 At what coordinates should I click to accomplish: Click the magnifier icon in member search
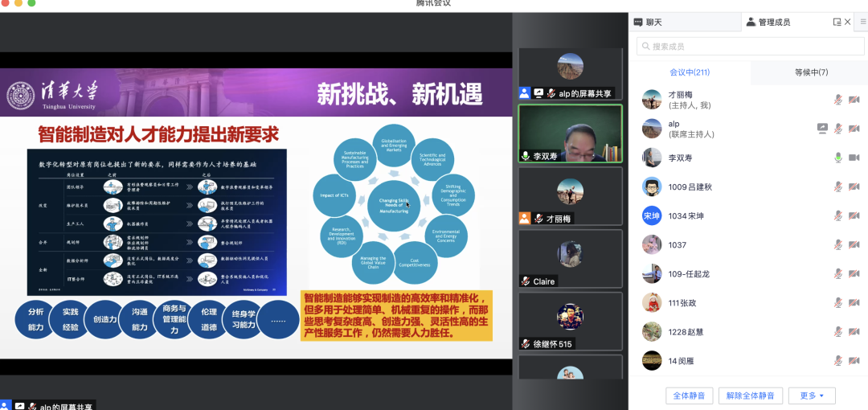tap(645, 47)
